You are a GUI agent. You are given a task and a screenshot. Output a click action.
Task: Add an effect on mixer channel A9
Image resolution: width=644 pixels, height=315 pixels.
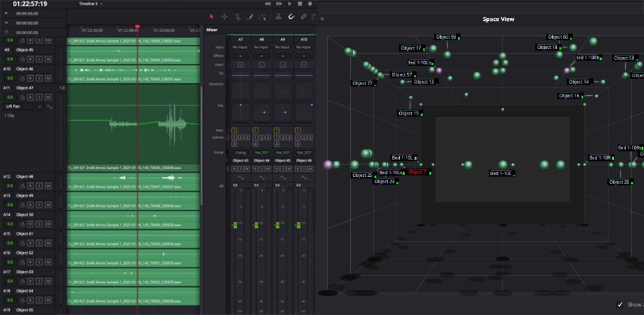282,56
